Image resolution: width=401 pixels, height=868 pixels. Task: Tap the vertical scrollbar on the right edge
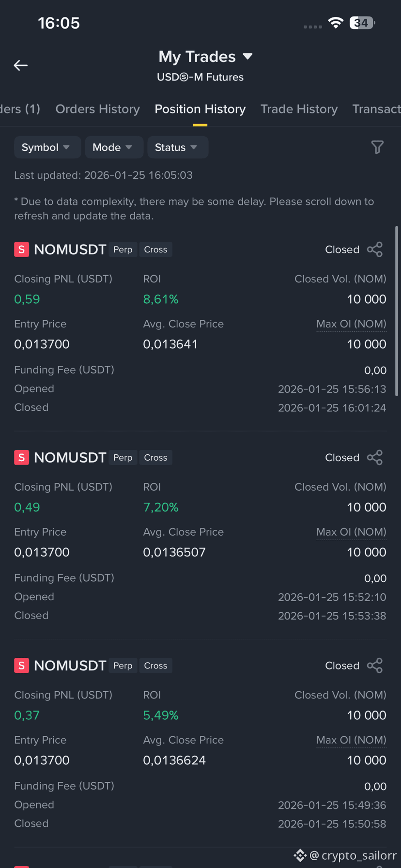click(397, 310)
